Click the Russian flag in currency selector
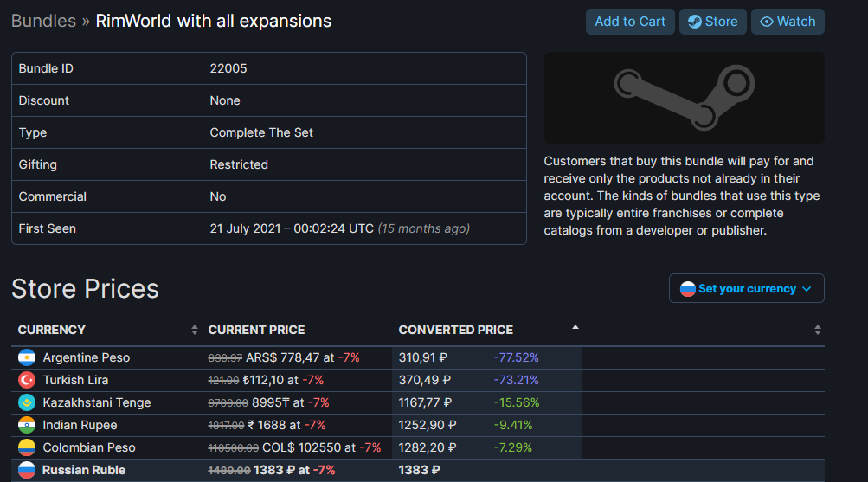The height and width of the screenshot is (482, 868). coord(687,289)
